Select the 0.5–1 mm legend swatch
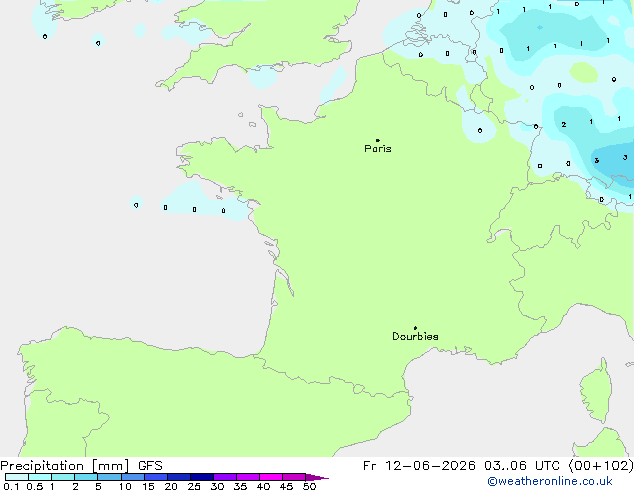 pos(40,477)
